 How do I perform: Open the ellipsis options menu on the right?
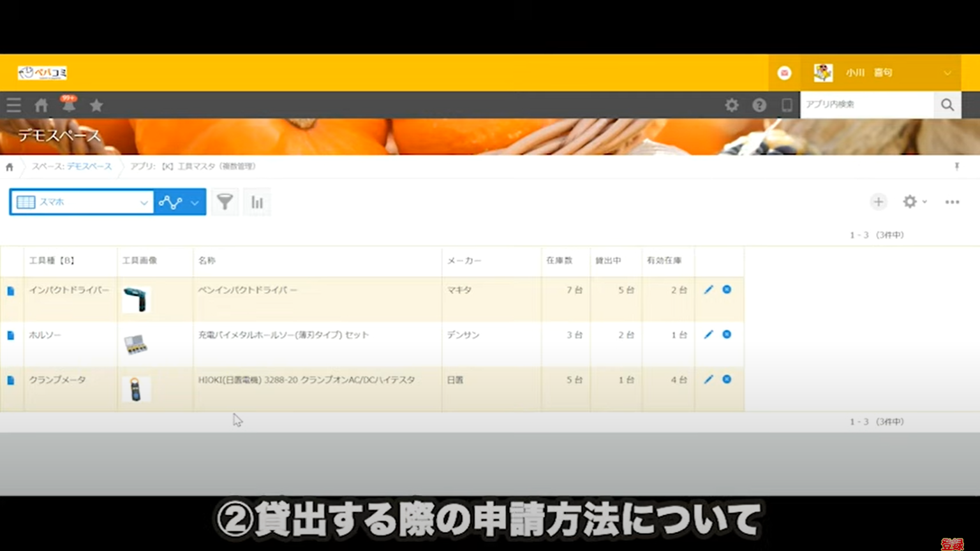click(x=951, y=202)
